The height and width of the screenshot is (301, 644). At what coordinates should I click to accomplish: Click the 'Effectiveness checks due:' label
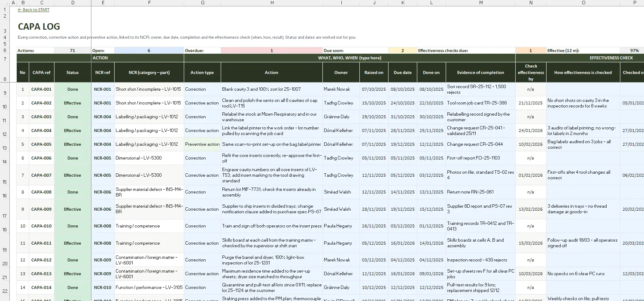coord(443,50)
